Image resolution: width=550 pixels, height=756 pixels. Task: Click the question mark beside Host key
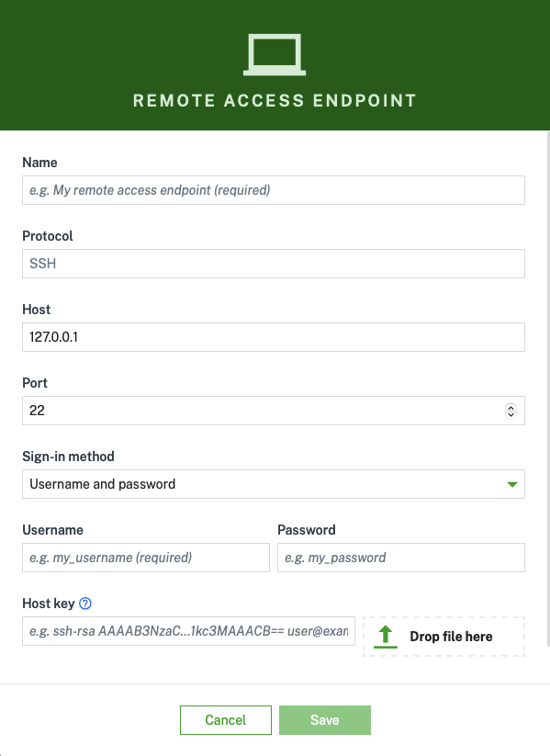click(84, 603)
